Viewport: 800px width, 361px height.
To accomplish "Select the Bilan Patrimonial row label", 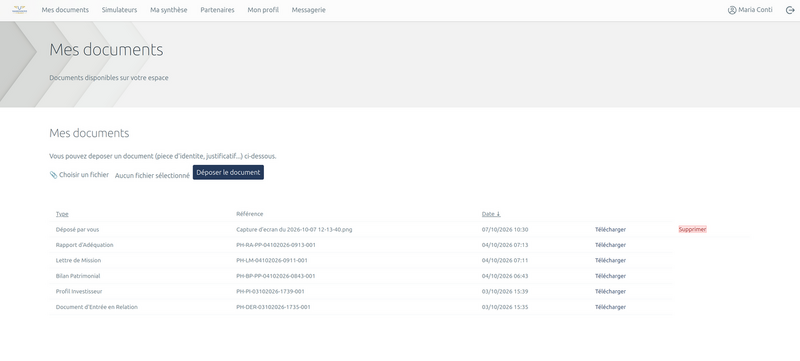I will pyautogui.click(x=78, y=276).
